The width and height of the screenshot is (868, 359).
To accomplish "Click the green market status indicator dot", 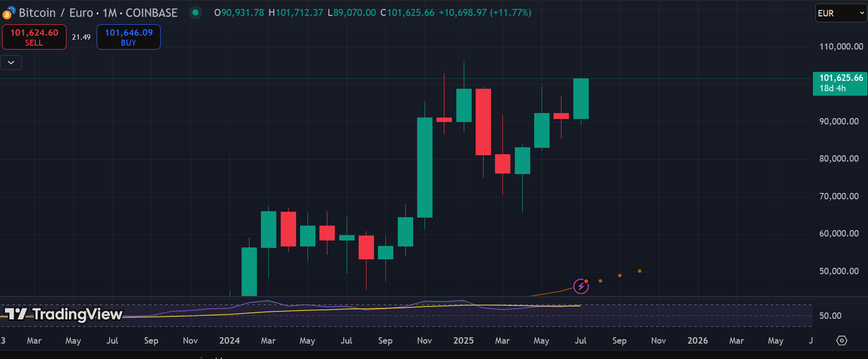I will [x=196, y=13].
